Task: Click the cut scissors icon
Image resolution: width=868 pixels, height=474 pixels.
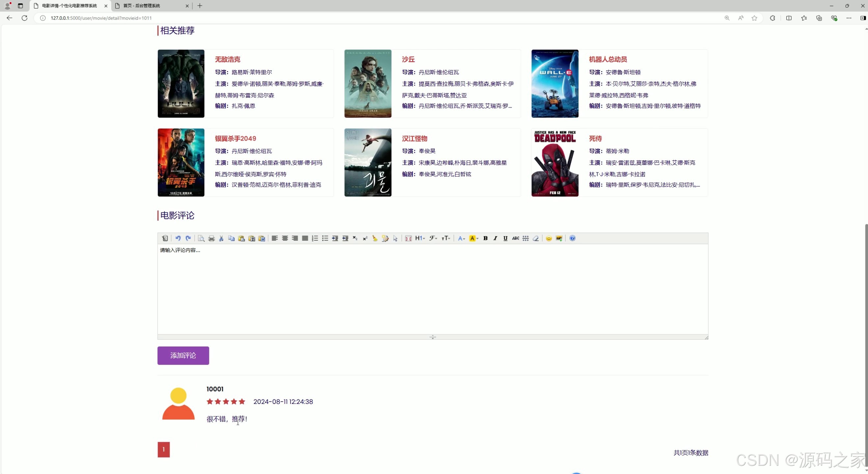Action: click(x=221, y=239)
